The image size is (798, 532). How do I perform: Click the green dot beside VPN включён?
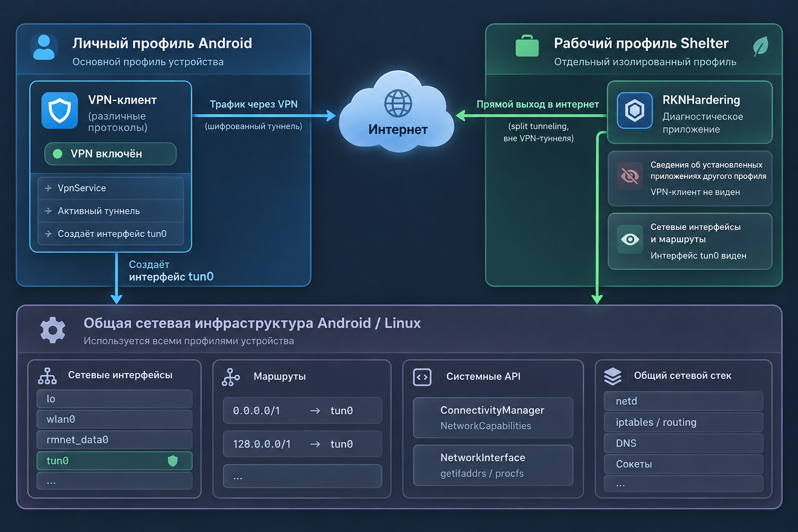coord(58,154)
